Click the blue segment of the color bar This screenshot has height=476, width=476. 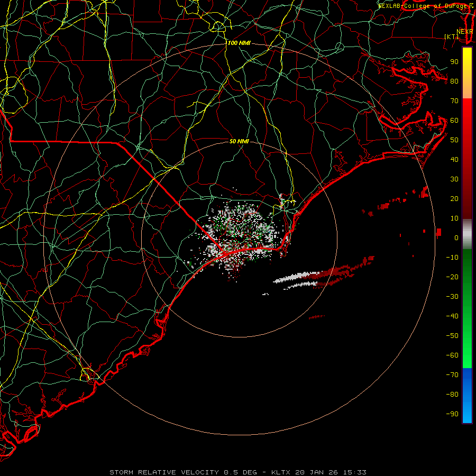467,396
